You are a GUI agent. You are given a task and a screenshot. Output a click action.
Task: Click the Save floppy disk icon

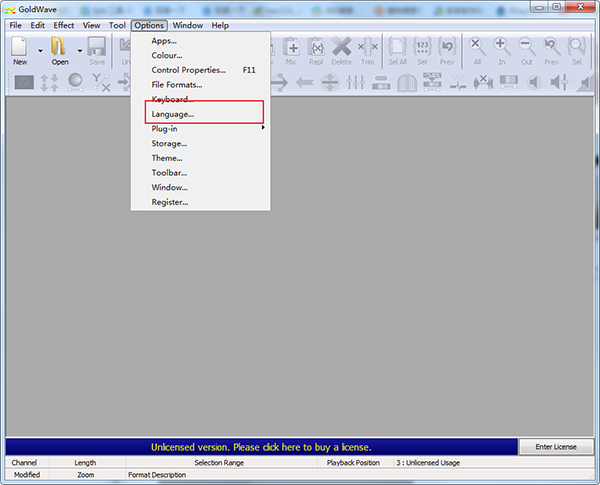[96, 47]
